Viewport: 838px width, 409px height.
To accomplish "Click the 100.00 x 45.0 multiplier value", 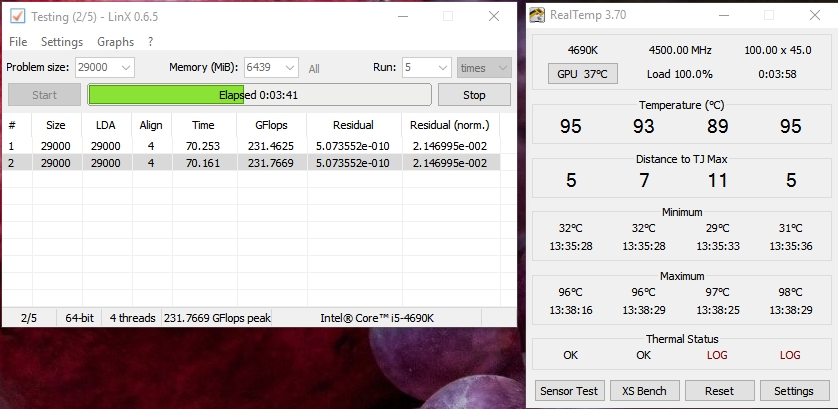I will tap(778, 50).
